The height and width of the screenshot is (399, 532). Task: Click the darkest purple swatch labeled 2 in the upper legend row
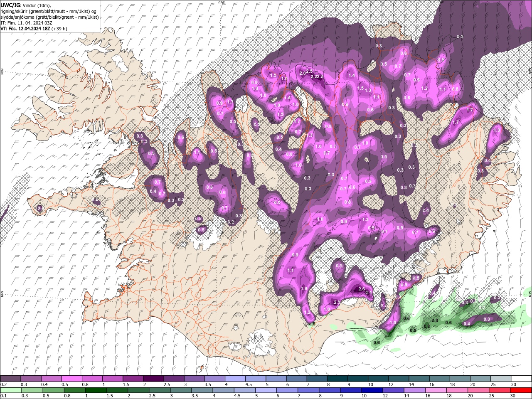153,379
